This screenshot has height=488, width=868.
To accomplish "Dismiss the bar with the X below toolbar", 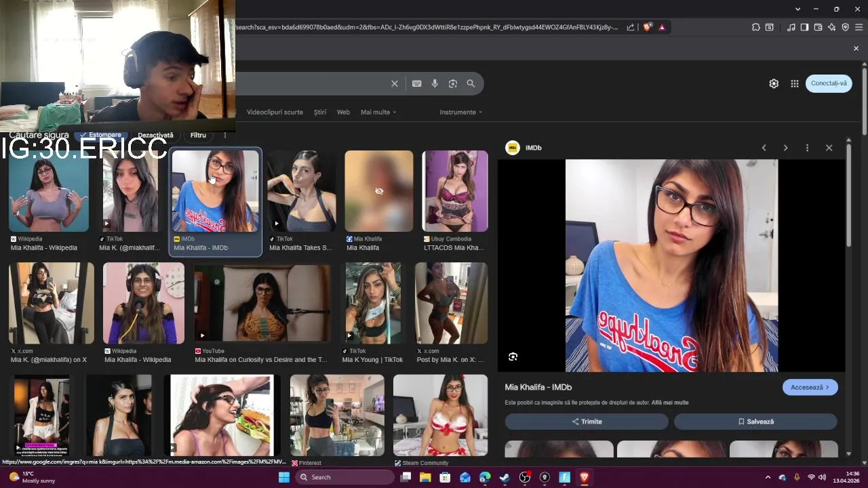I will point(856,48).
